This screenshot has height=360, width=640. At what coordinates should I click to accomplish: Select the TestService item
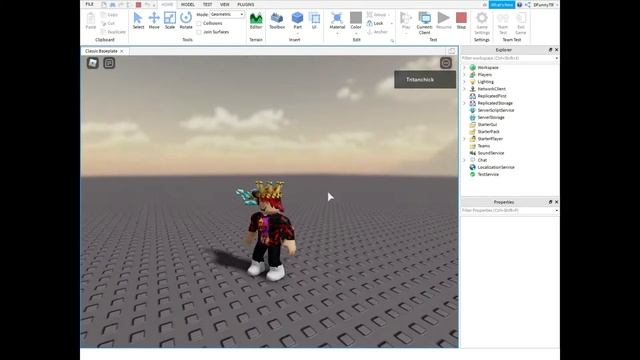[488, 174]
